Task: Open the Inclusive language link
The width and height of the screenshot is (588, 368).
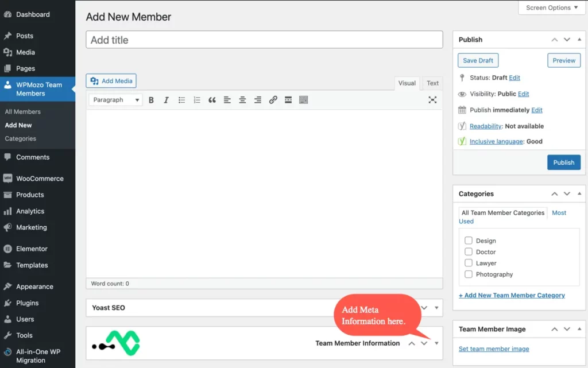Action: click(x=496, y=141)
